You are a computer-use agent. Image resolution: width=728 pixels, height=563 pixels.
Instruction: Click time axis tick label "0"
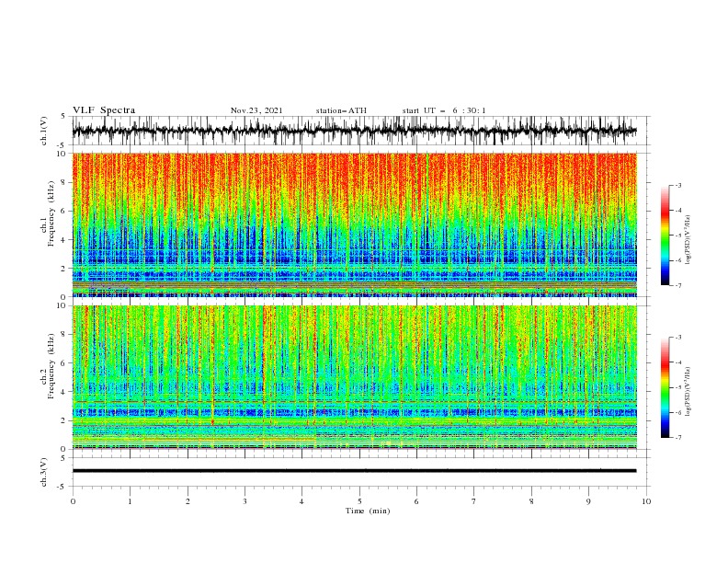pyautogui.click(x=73, y=501)
